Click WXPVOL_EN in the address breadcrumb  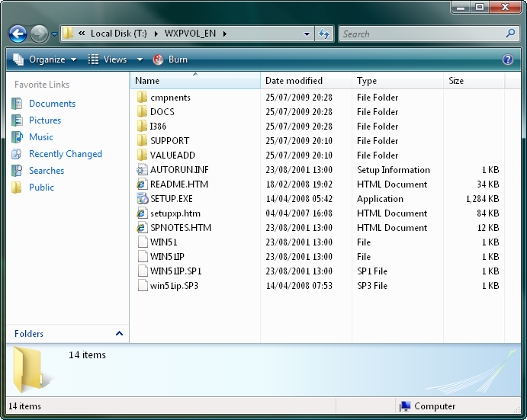tap(190, 34)
